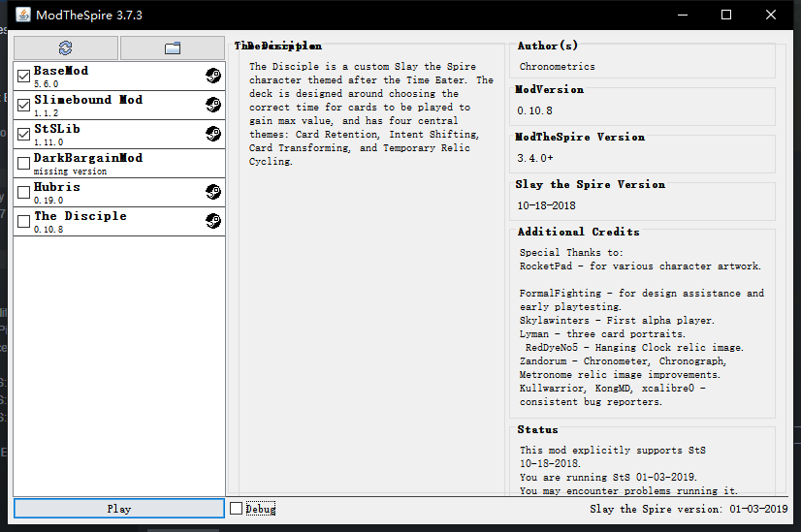801x532 pixels.
Task: Click the Slay the Spire version footer text
Action: (x=689, y=509)
